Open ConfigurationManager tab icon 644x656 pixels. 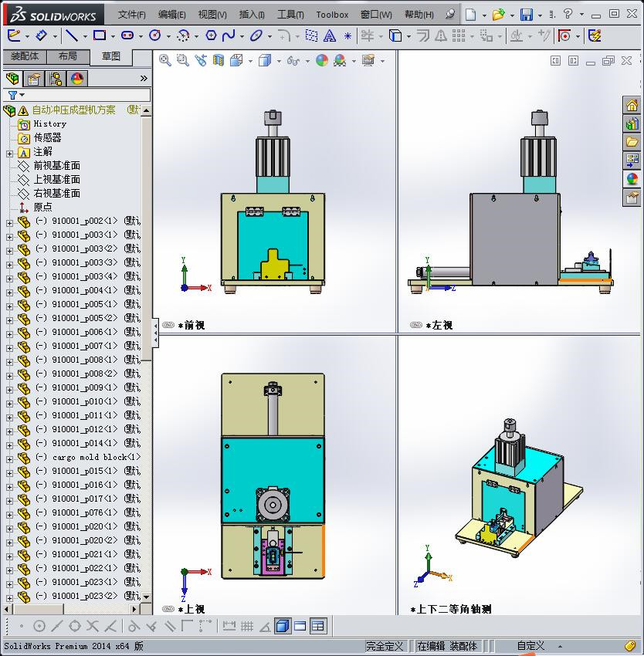[56, 78]
